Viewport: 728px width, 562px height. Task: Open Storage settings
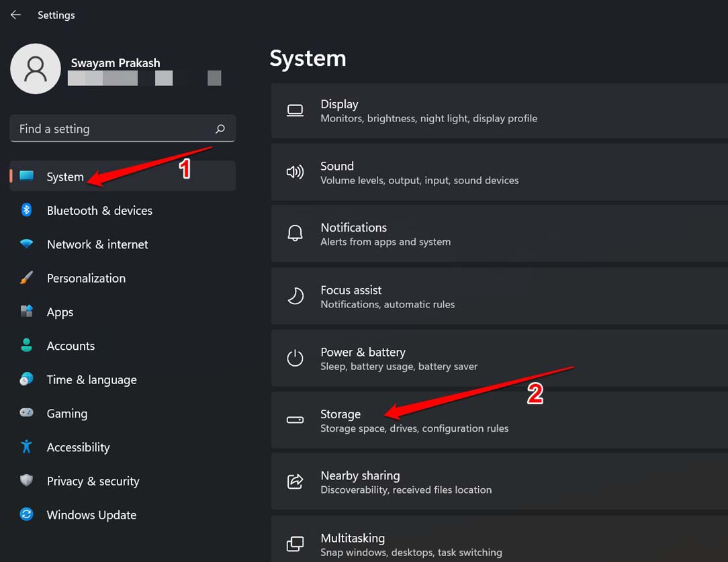point(498,420)
